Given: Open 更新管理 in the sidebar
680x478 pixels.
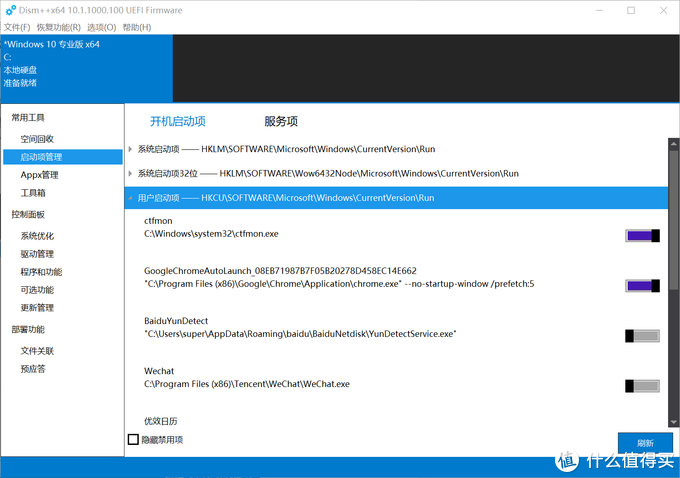Looking at the screenshot, I should [37, 308].
